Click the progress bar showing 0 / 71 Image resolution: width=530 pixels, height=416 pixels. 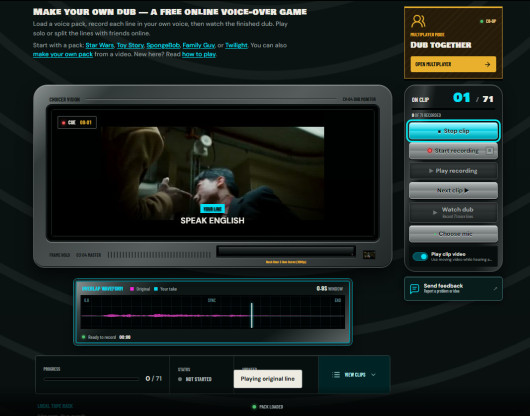point(91,379)
